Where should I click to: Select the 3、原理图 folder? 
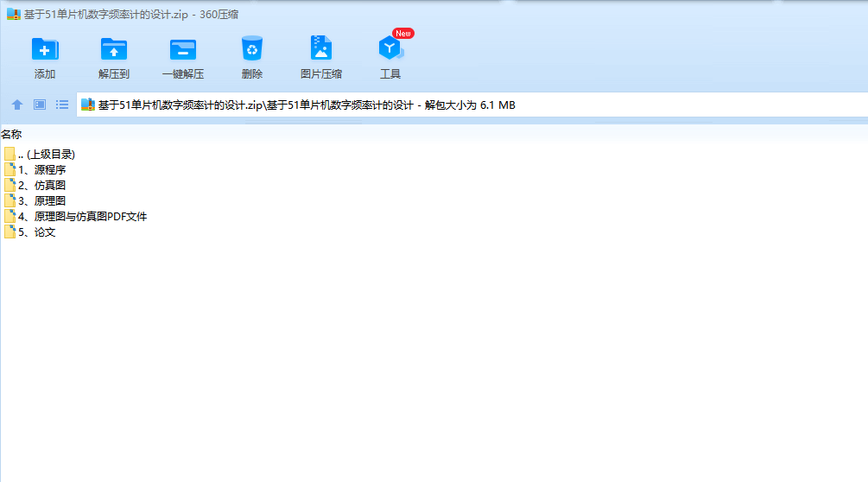click(35, 201)
